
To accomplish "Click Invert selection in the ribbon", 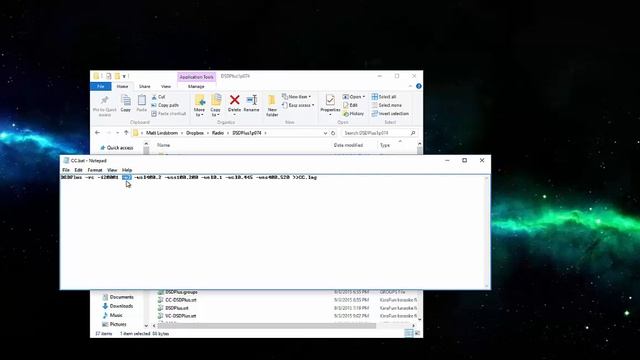I will pyautogui.click(x=390, y=113).
